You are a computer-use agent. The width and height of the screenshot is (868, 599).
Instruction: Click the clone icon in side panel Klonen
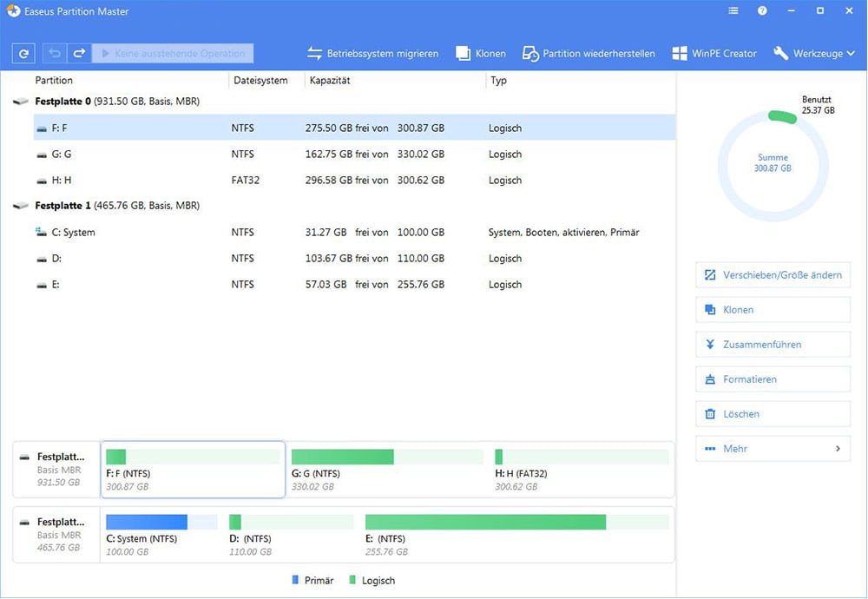[710, 309]
